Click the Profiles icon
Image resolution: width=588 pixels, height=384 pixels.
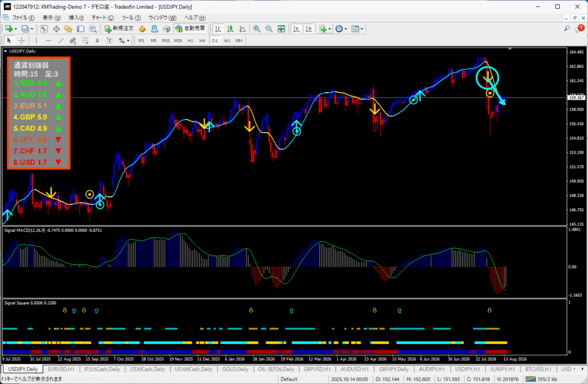tap(25, 29)
